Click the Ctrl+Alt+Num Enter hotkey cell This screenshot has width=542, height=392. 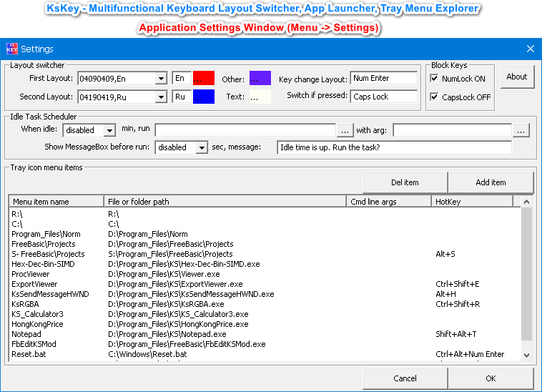click(x=470, y=355)
